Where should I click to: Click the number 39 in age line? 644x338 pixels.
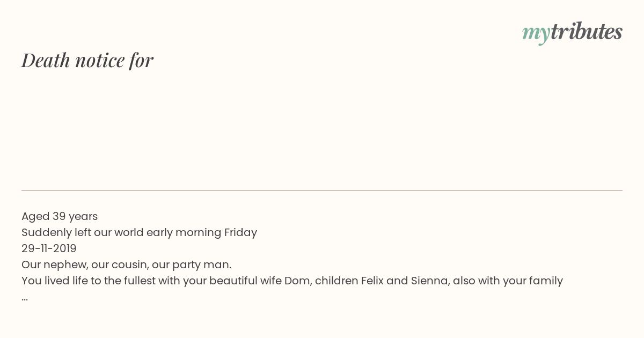coord(58,216)
